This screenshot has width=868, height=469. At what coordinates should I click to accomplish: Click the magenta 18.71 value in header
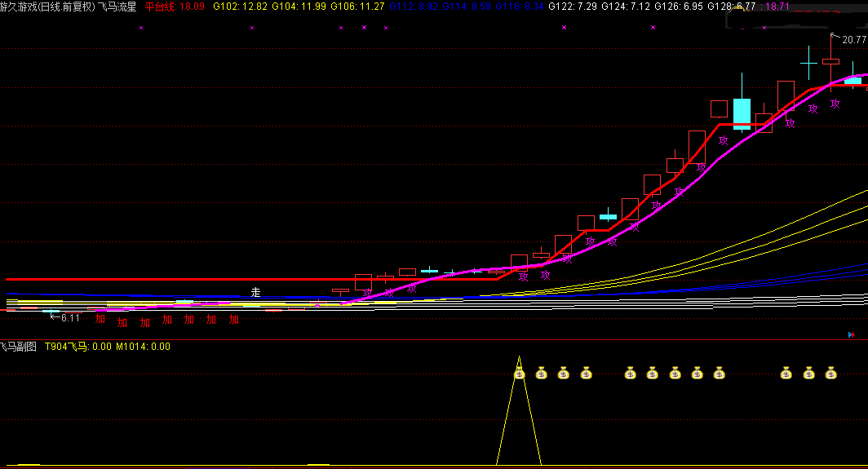[775, 7]
